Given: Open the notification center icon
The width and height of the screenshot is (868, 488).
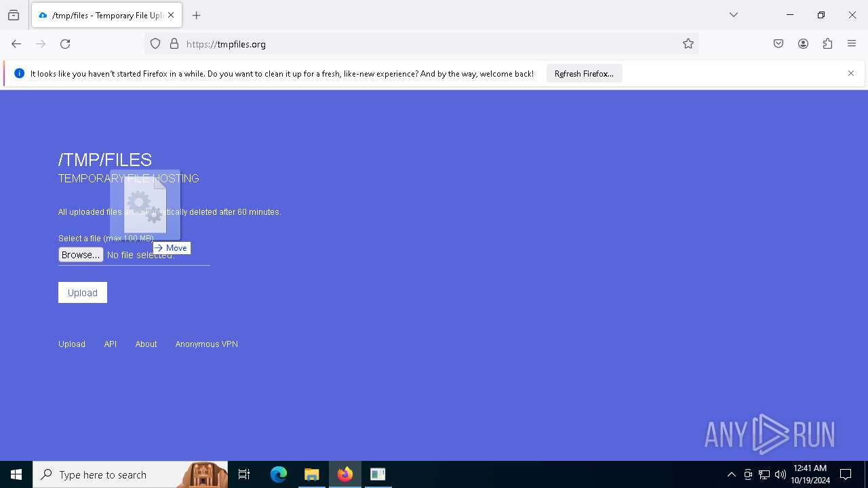Looking at the screenshot, I should point(846,474).
